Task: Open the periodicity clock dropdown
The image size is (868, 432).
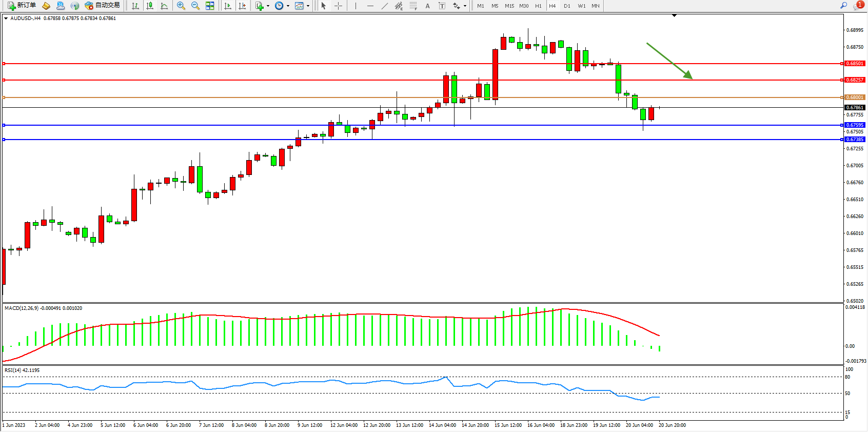Action: 288,6
